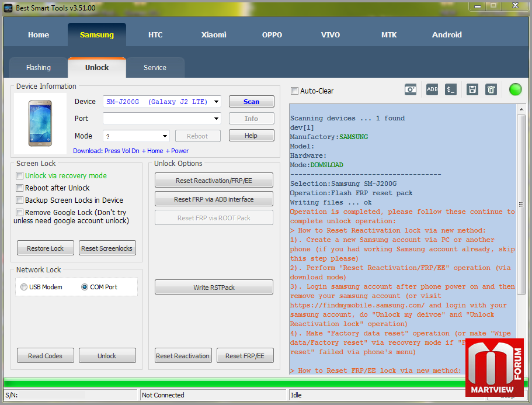The height and width of the screenshot is (405, 532).
Task: Open the MTK tab
Action: (389, 34)
